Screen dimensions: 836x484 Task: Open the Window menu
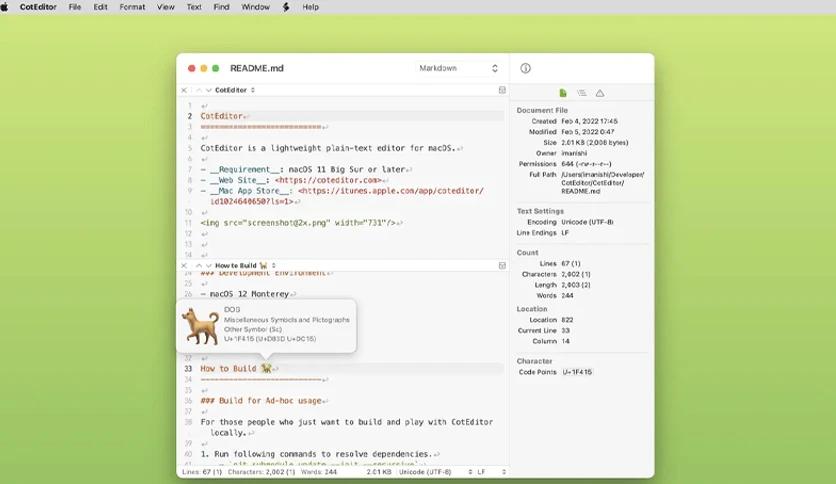click(255, 7)
